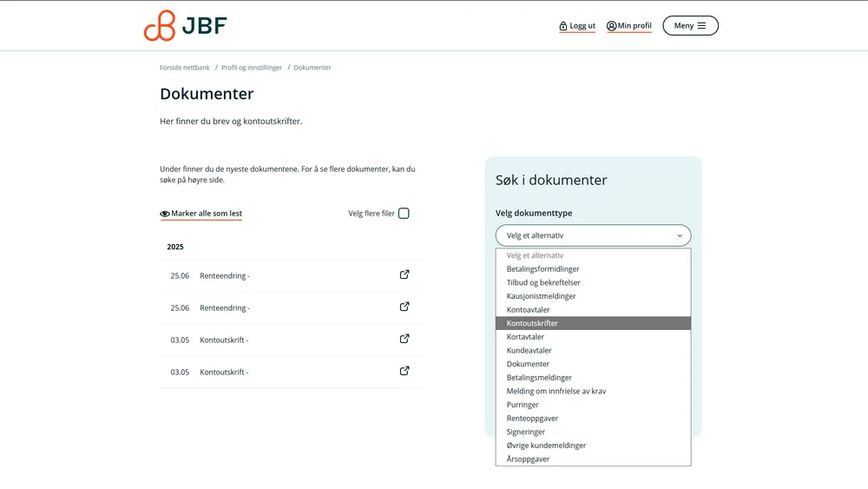Tick the Velg flere filer checkbox
Image resolution: width=868 pixels, height=489 pixels.
[x=404, y=214]
